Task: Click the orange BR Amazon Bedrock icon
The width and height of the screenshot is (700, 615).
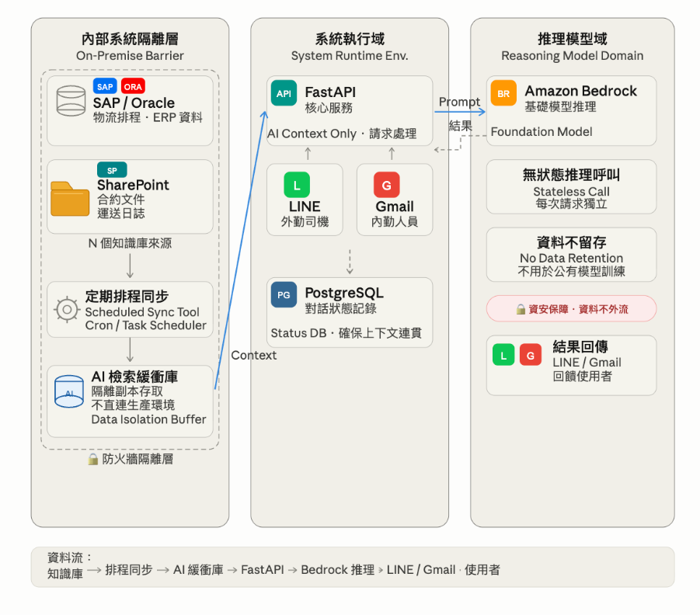Action: coord(503,93)
